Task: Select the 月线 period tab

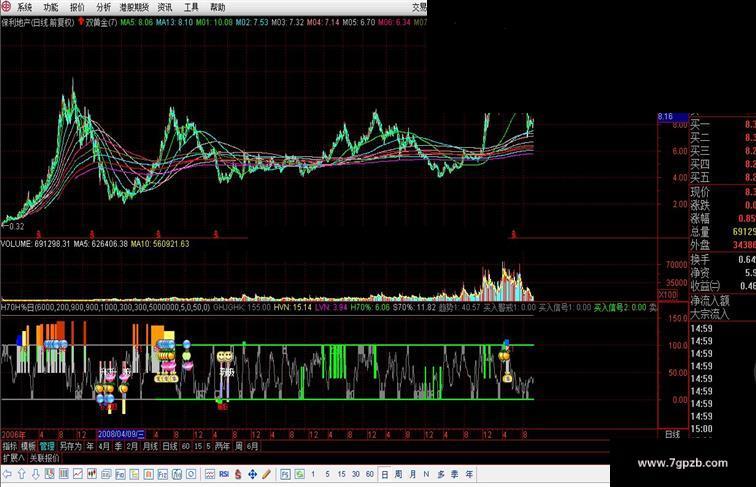Action: (x=150, y=446)
